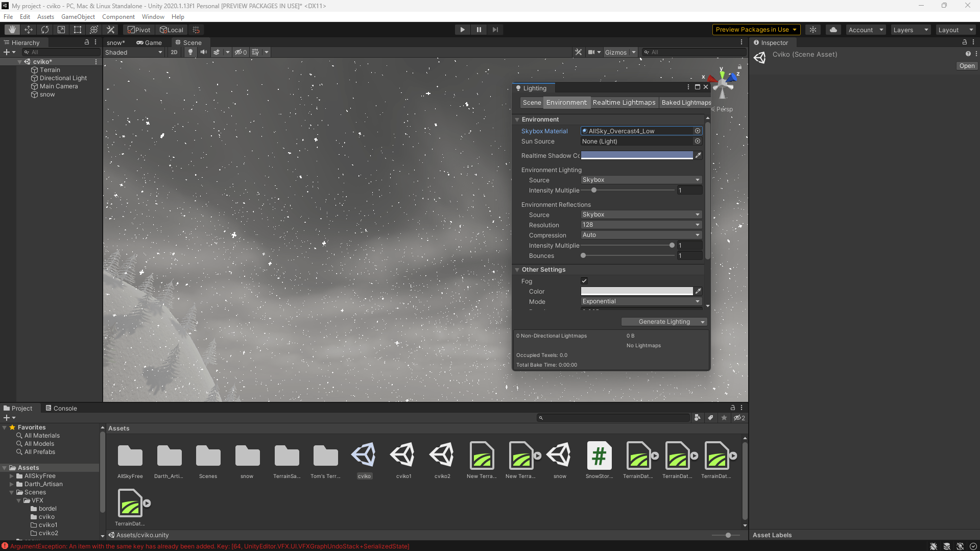Pick Sun Source object selector
This screenshot has height=551, width=980.
coord(698,141)
